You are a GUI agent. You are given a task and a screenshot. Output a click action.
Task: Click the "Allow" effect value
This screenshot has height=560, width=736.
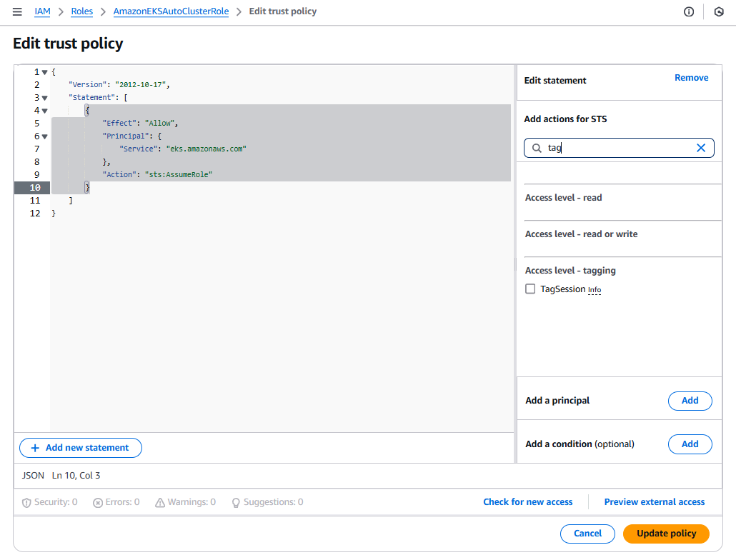click(x=159, y=124)
